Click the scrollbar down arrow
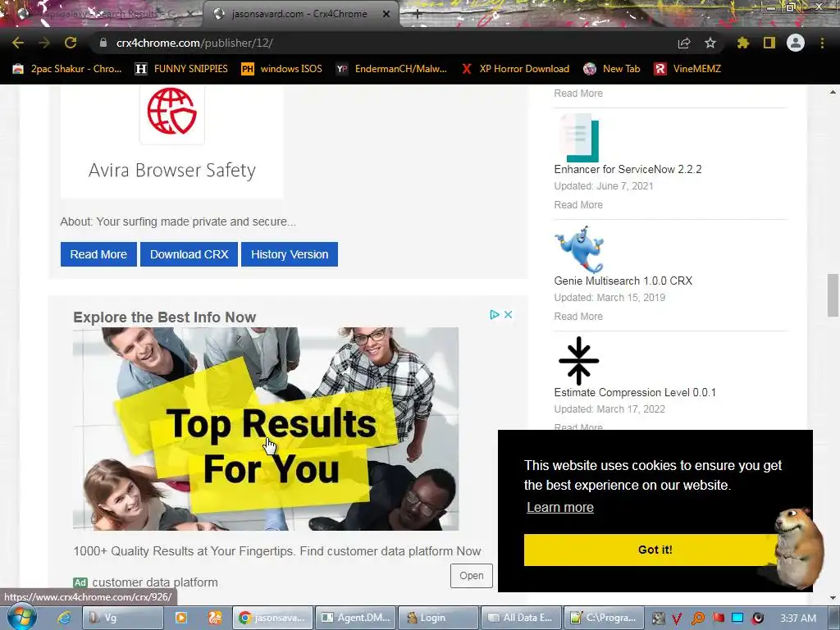The width and height of the screenshot is (840, 630). coord(833,598)
